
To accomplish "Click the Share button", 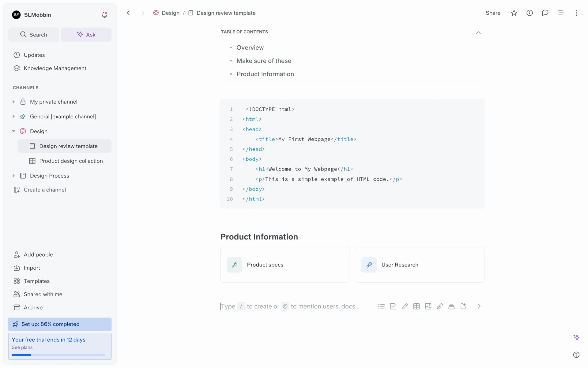I will (x=493, y=13).
